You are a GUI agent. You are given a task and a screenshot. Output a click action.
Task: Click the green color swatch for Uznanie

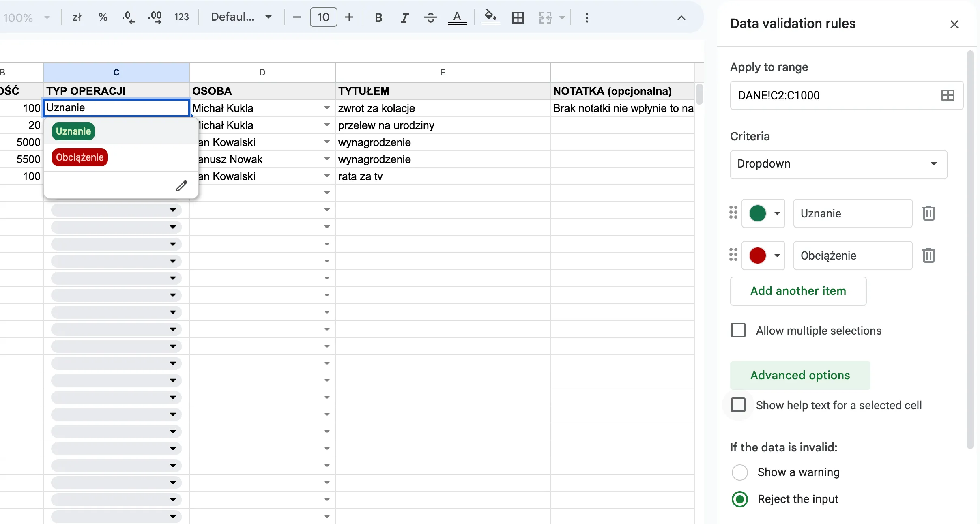click(x=757, y=213)
